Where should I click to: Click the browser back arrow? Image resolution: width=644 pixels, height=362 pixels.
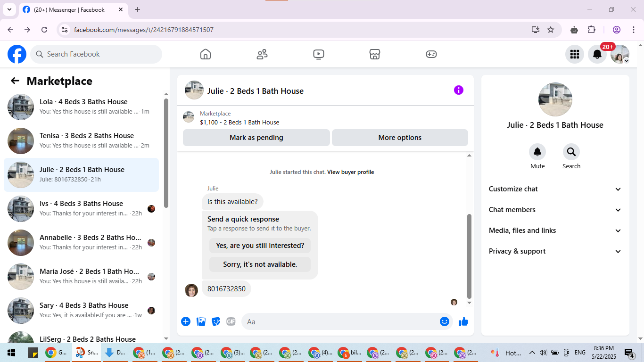tap(10, 30)
